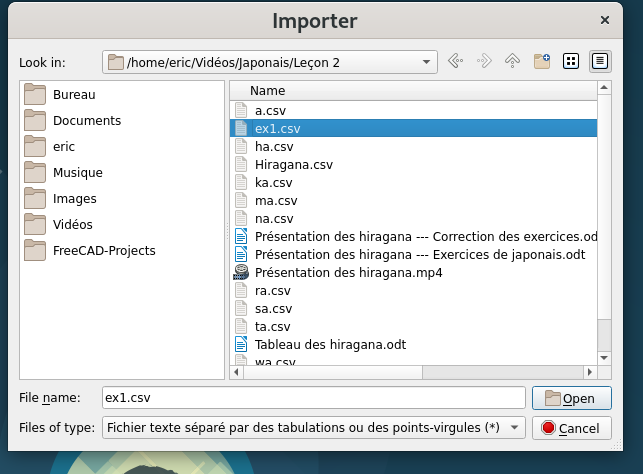Switch to detail list view

point(600,62)
